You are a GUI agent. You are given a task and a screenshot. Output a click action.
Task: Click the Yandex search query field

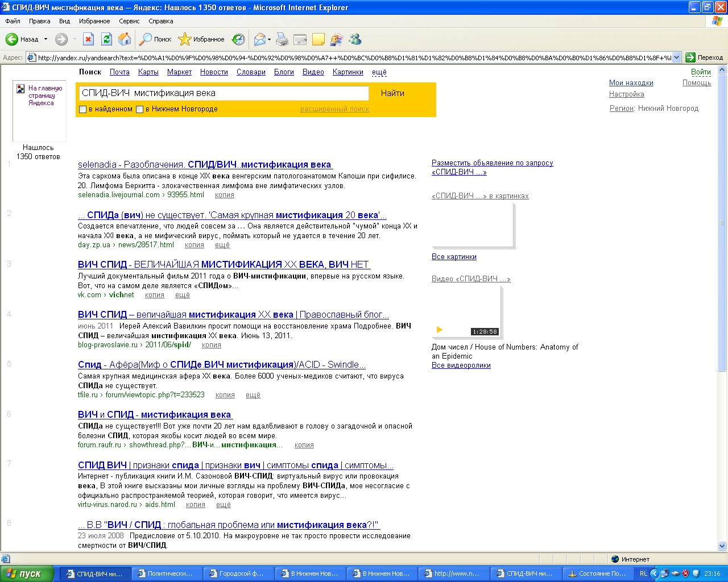[224, 93]
